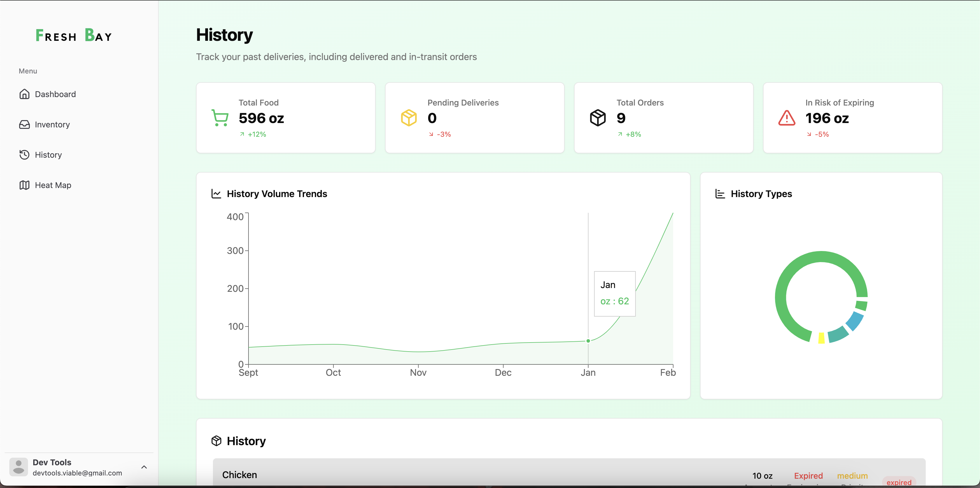The width and height of the screenshot is (980, 488).
Task: Click the green shopping cart icon
Action: tap(220, 118)
